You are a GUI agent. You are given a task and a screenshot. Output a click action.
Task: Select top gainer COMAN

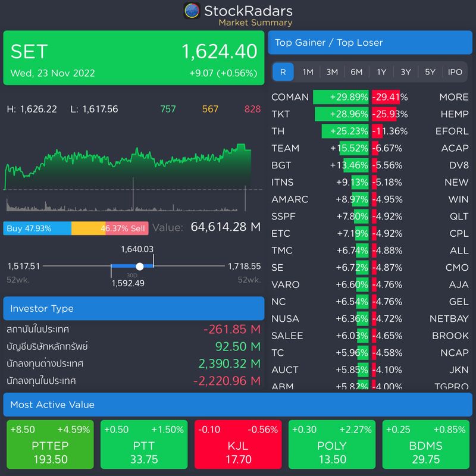point(290,97)
